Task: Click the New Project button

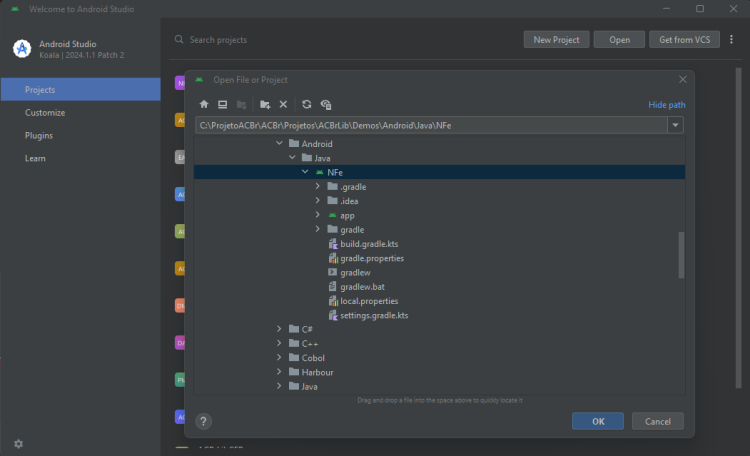Action: 556,40
